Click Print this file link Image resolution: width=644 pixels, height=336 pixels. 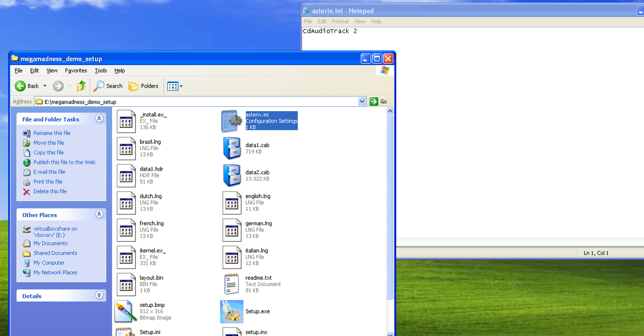point(48,182)
